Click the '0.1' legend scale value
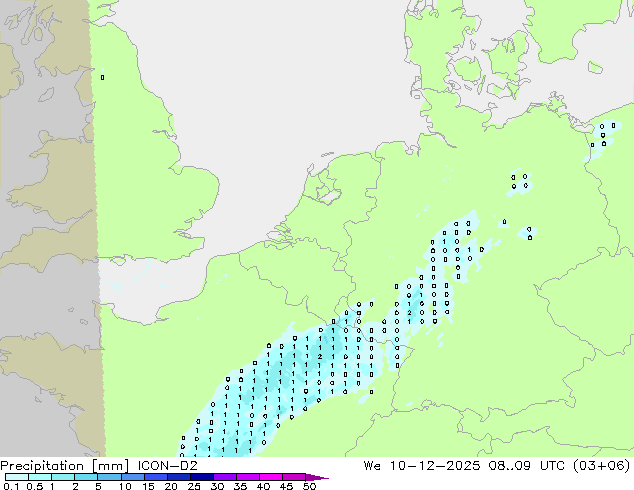The image size is (634, 490). click(x=11, y=486)
